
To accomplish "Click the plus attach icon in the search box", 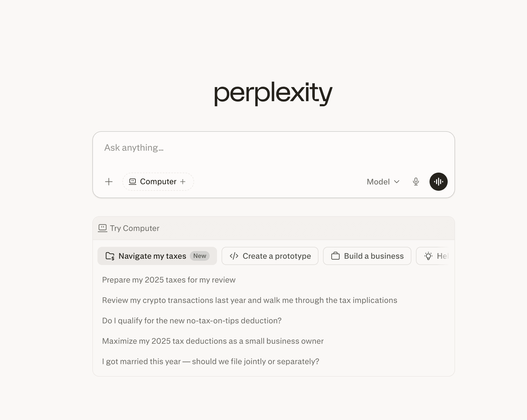I will (109, 182).
